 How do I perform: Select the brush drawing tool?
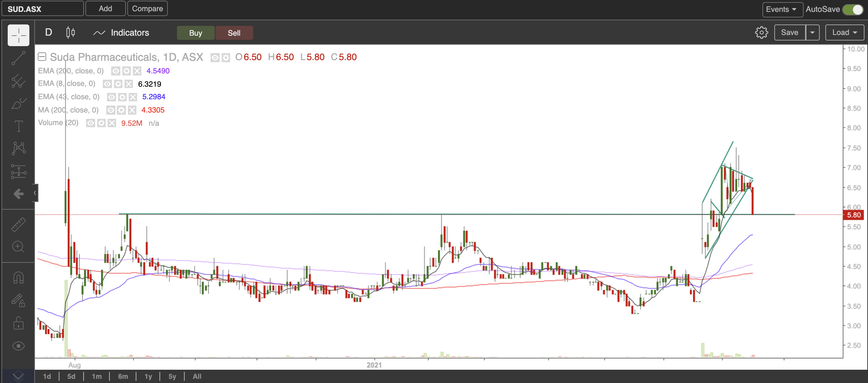point(19,103)
